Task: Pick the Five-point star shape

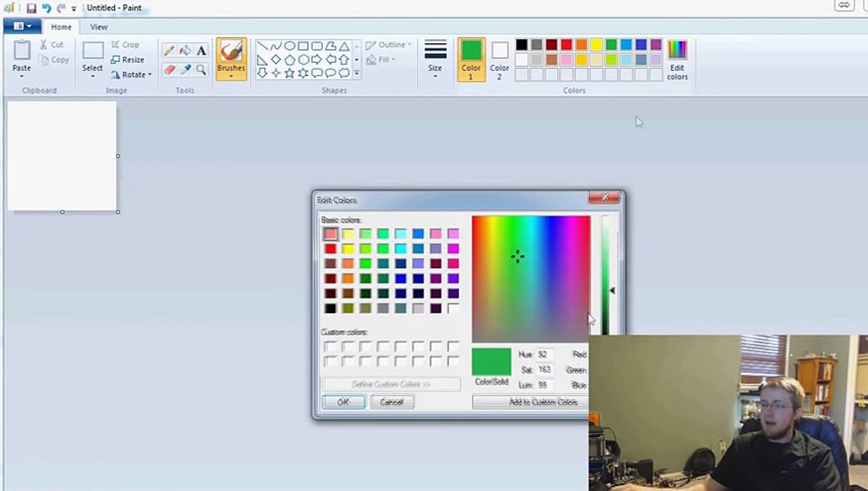Action: pos(289,73)
